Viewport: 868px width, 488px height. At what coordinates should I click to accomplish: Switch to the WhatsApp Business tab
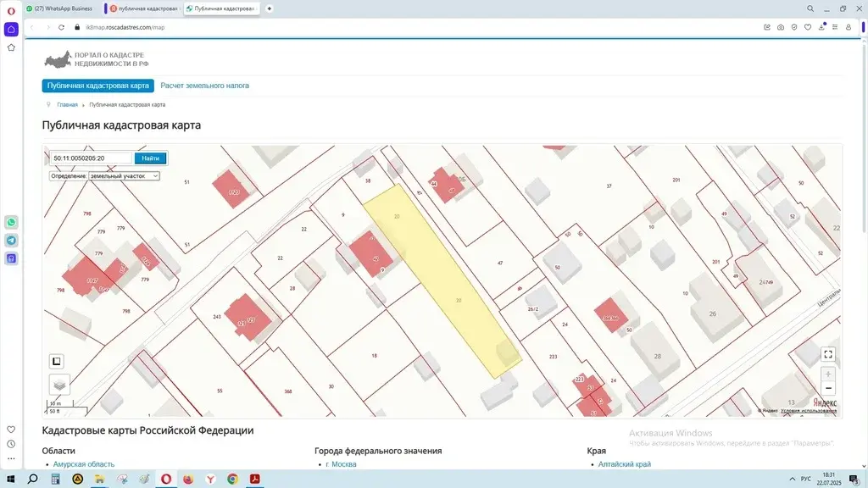point(63,8)
